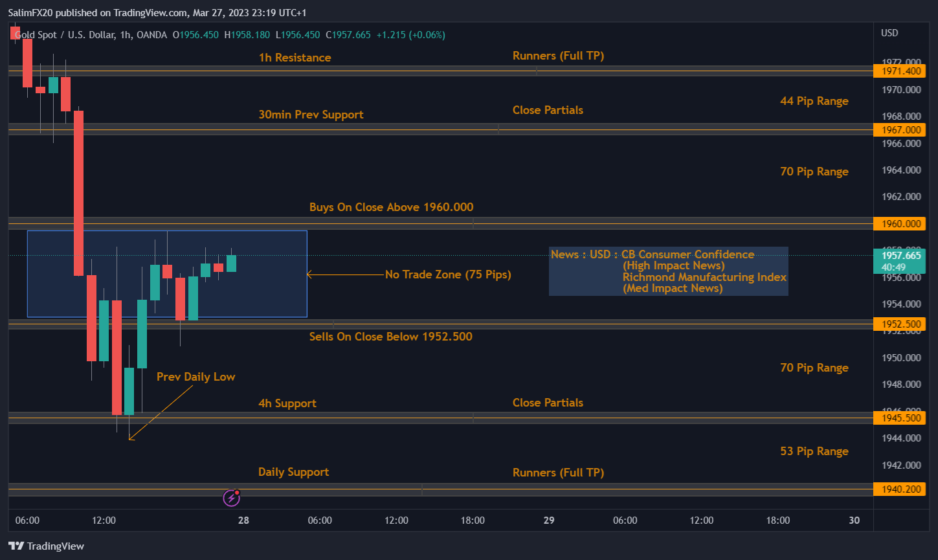Select the '4h Support' text annotation
The width and height of the screenshot is (938, 560).
(287, 403)
